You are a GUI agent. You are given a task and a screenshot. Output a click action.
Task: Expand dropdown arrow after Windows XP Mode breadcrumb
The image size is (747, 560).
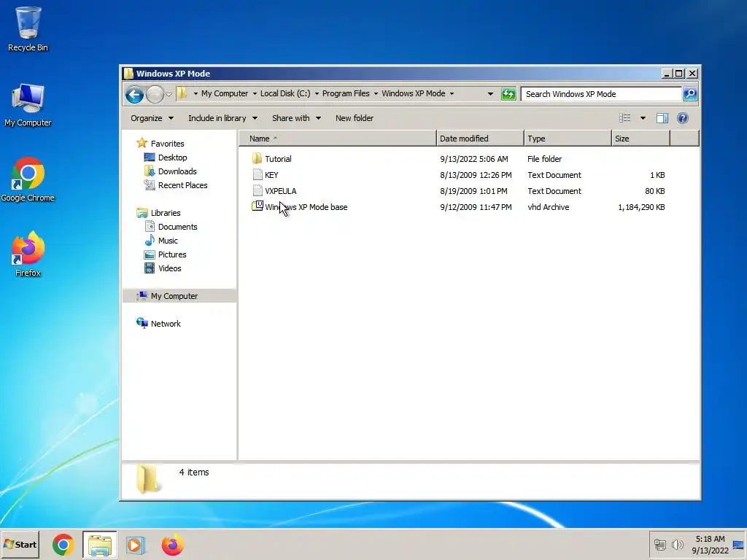coord(452,94)
